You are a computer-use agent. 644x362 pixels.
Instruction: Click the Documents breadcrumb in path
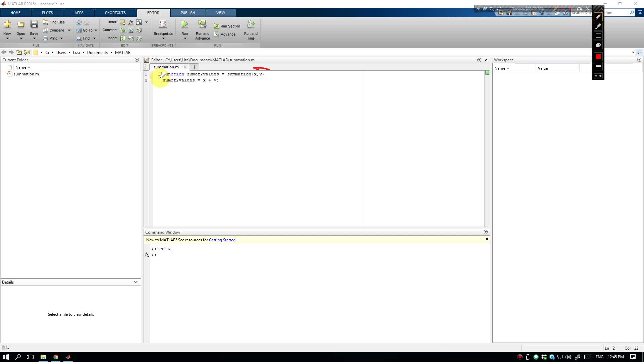(97, 53)
